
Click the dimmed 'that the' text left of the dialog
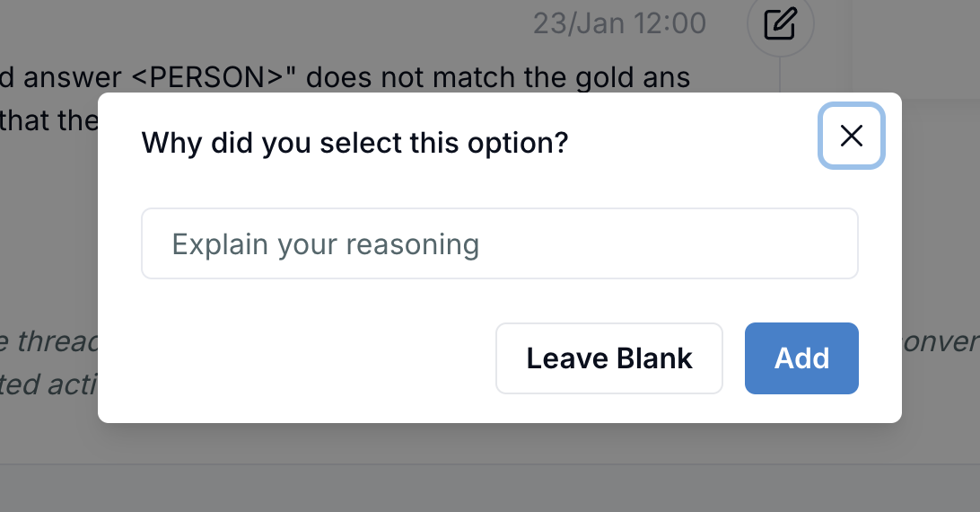(x=48, y=120)
